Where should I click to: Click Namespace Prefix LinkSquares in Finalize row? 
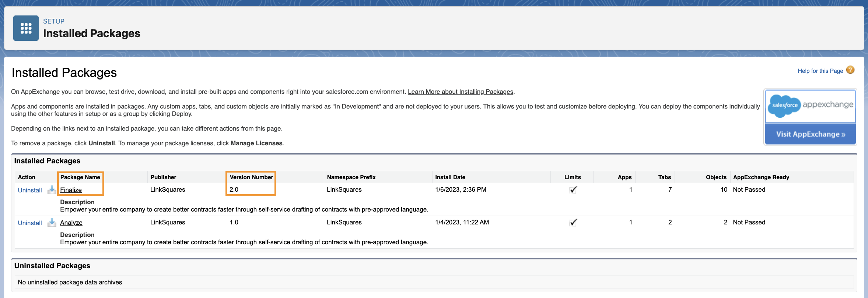click(x=344, y=189)
